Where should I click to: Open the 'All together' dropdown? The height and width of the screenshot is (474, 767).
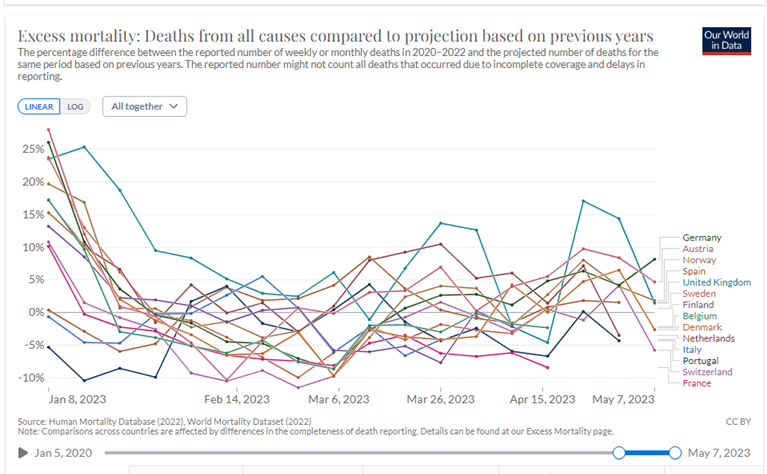(144, 106)
